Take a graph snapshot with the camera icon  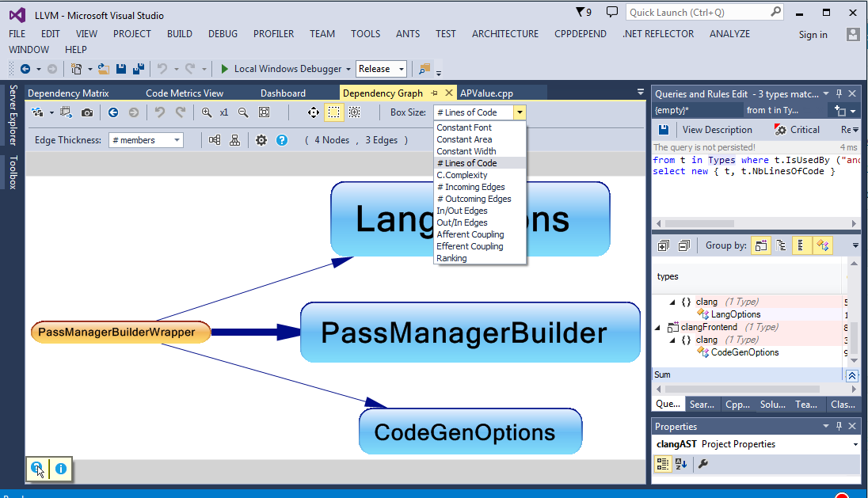click(87, 112)
